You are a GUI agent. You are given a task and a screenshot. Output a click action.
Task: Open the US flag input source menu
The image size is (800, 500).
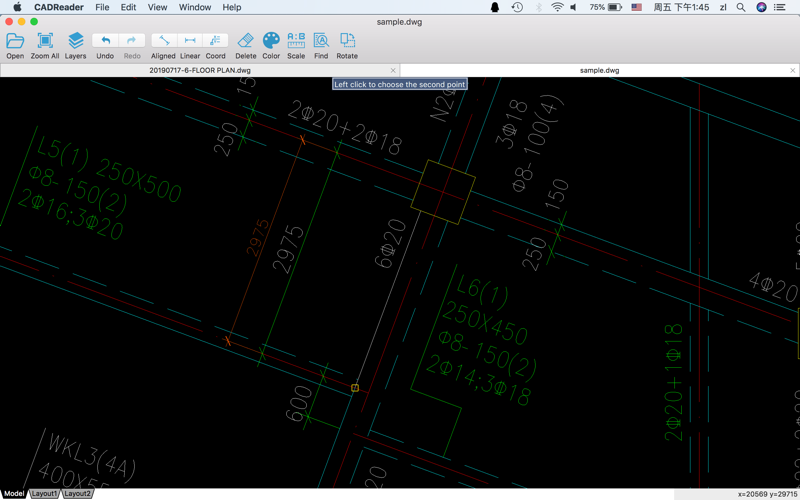636,7
